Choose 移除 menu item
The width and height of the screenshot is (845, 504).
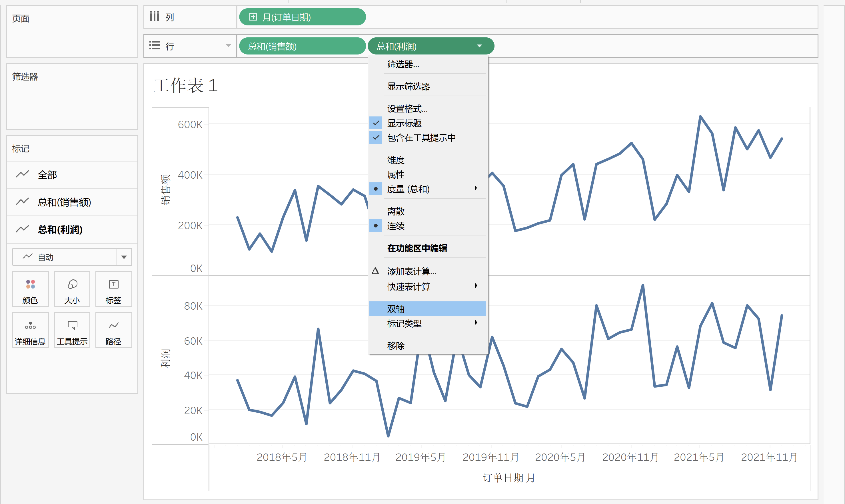pos(428,345)
